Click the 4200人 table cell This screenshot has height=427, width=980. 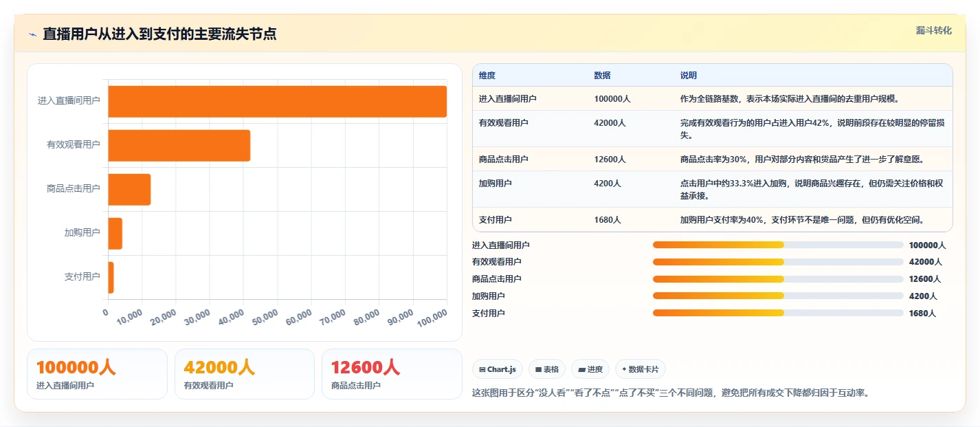click(608, 184)
